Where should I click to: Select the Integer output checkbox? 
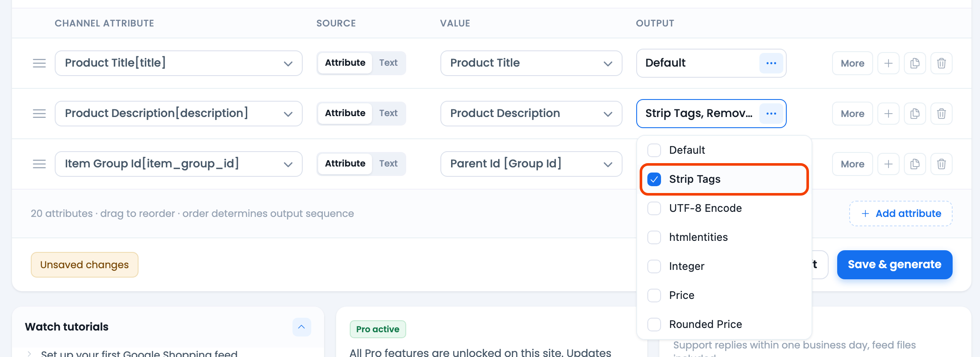pos(654,266)
